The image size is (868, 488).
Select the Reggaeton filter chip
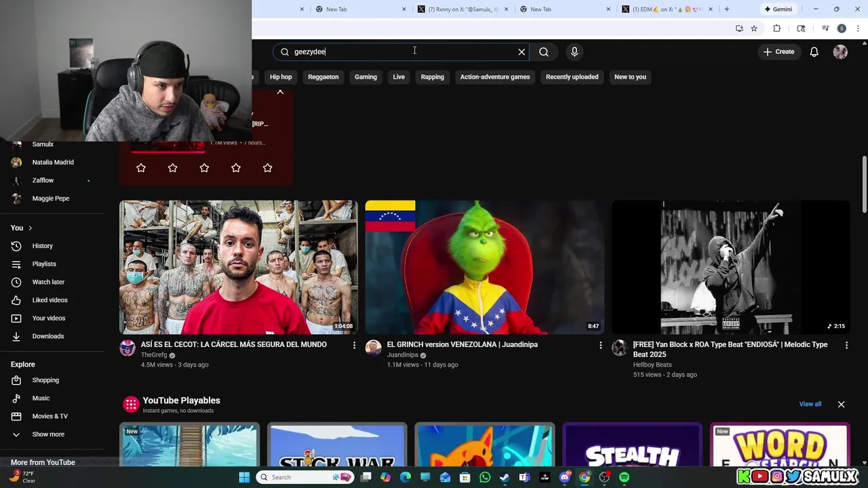click(x=323, y=77)
